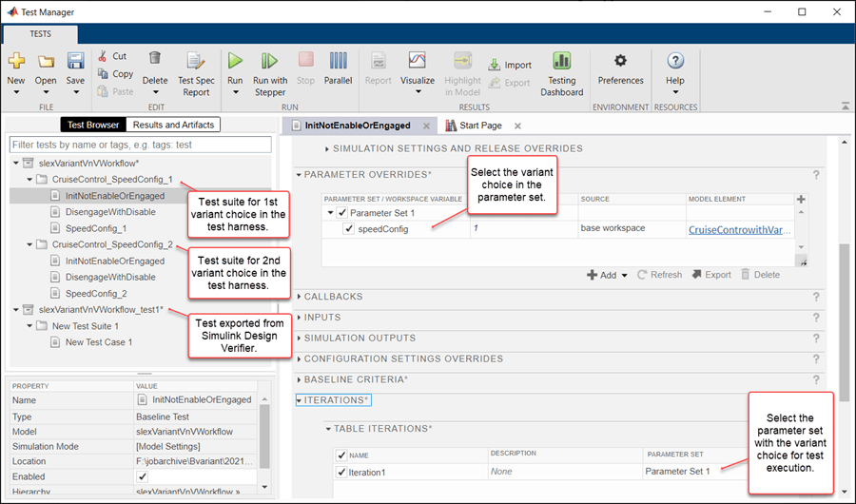Select the Test Browser tab
The height and width of the screenshot is (504, 856).
93,125
